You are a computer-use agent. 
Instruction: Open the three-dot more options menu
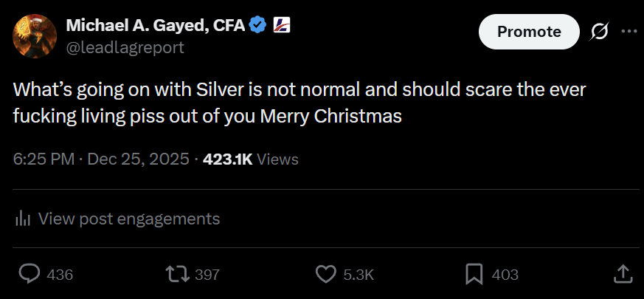coord(629,31)
